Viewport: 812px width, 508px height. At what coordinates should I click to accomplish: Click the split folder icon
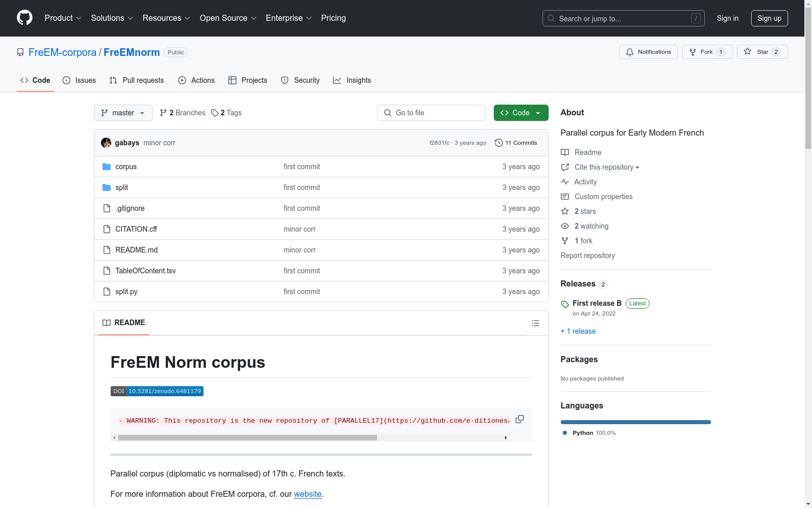pyautogui.click(x=107, y=187)
